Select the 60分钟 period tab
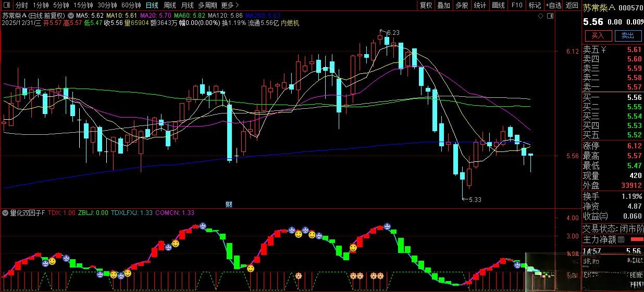 pos(131,5)
